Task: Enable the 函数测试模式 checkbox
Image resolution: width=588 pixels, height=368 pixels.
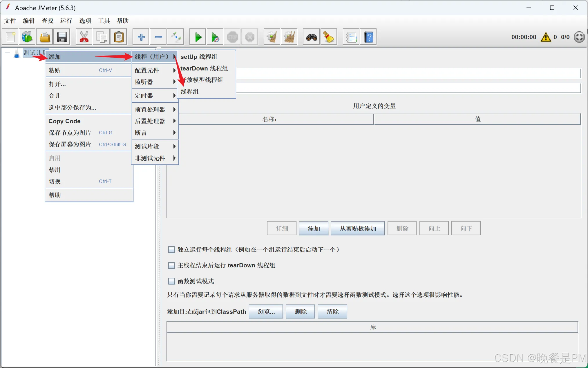Action: coord(171,281)
